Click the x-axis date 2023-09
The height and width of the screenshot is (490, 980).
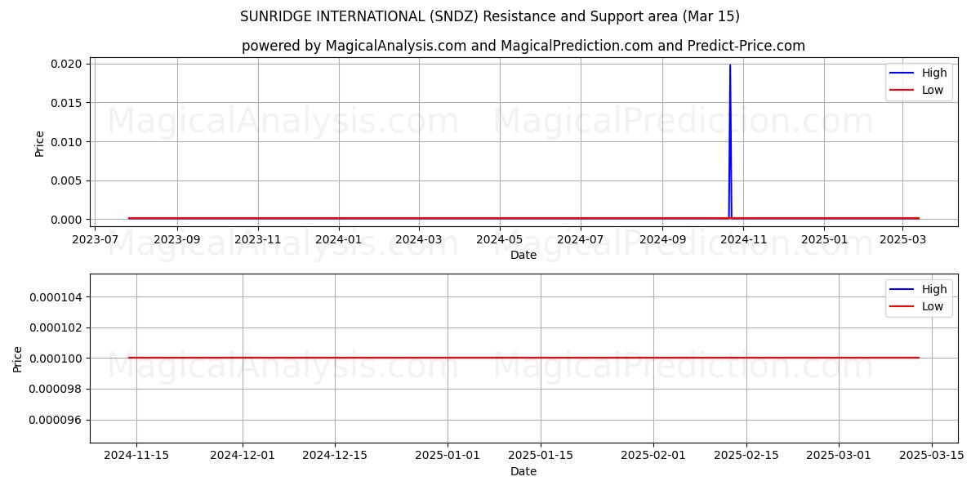pyautogui.click(x=177, y=240)
